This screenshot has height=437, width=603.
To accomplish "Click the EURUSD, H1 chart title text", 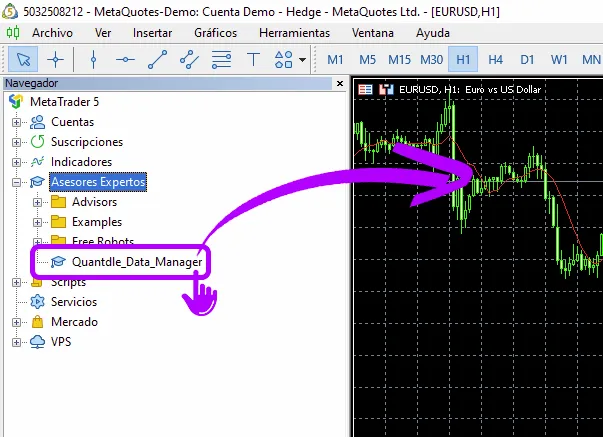I will [470, 90].
